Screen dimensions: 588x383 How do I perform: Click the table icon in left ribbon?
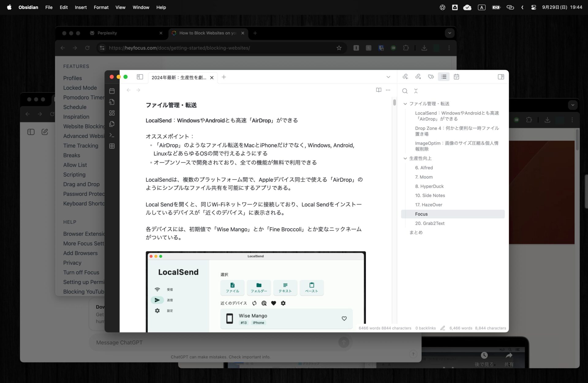tap(112, 146)
